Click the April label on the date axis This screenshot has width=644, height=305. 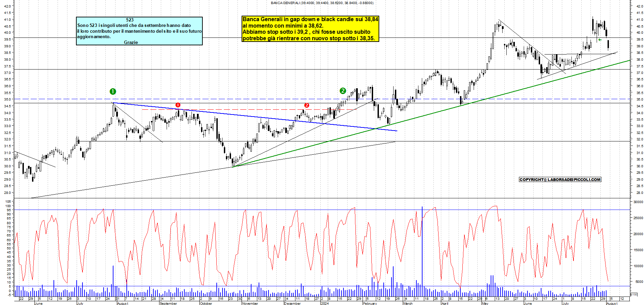coord(445,303)
